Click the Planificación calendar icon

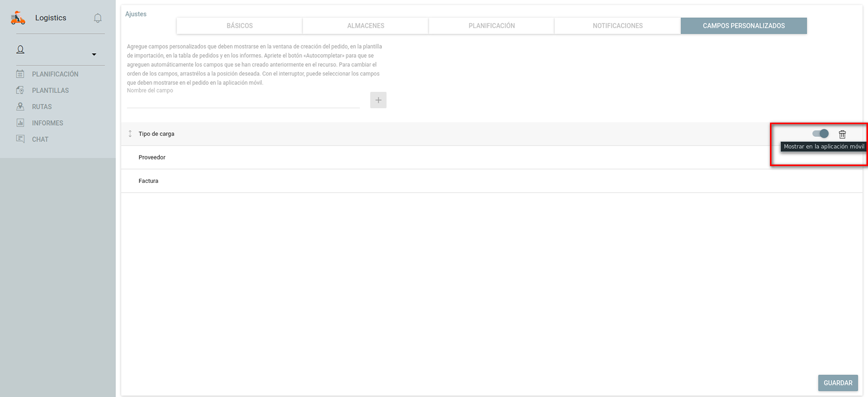pos(20,74)
